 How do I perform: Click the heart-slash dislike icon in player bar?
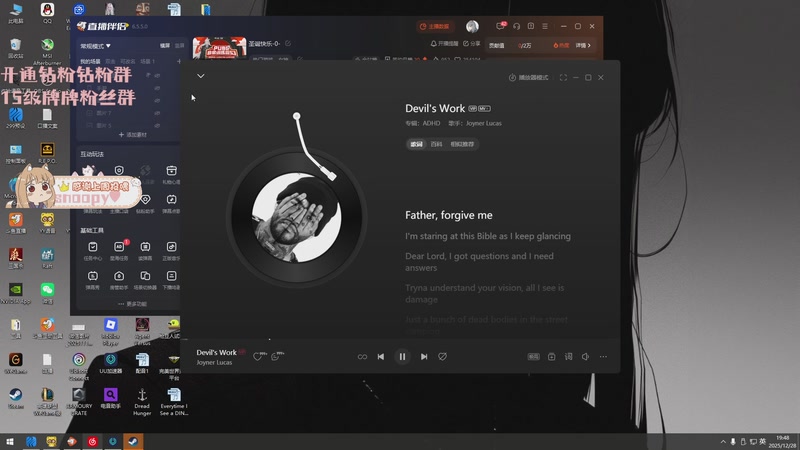click(x=442, y=357)
